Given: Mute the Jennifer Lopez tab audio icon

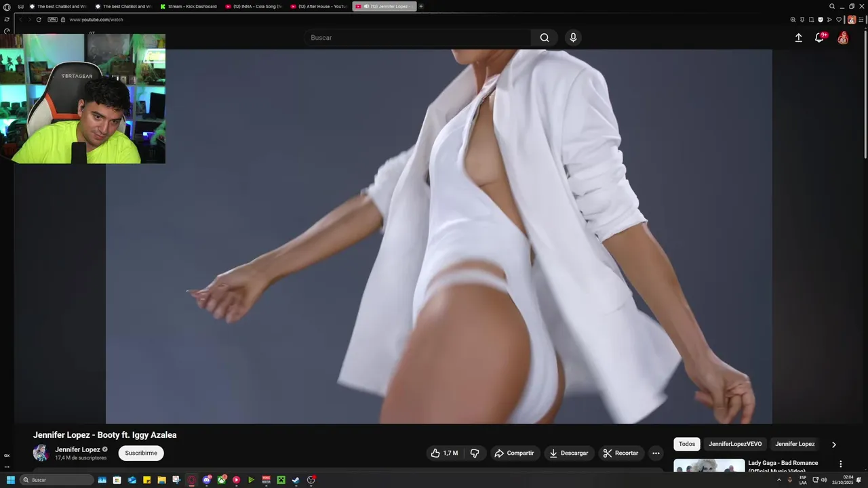Looking at the screenshot, I should click(x=366, y=6).
